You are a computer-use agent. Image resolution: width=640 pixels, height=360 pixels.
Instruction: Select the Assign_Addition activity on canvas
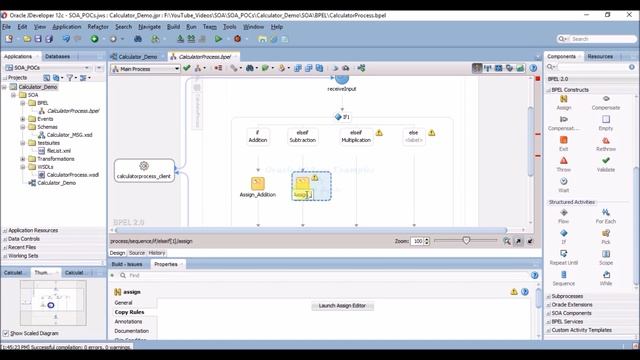pyautogui.click(x=258, y=187)
